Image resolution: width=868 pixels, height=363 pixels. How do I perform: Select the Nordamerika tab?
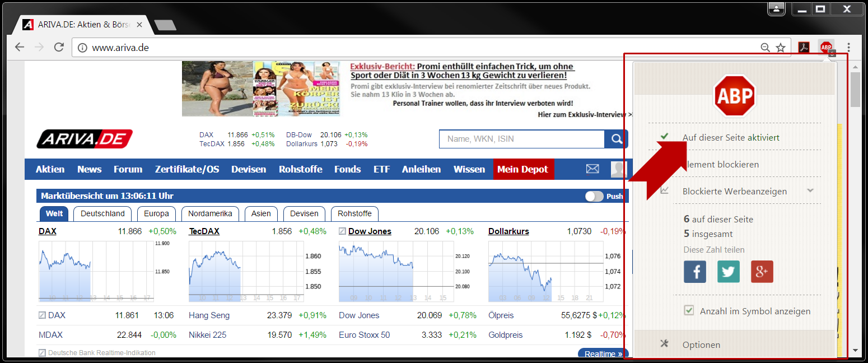(210, 213)
